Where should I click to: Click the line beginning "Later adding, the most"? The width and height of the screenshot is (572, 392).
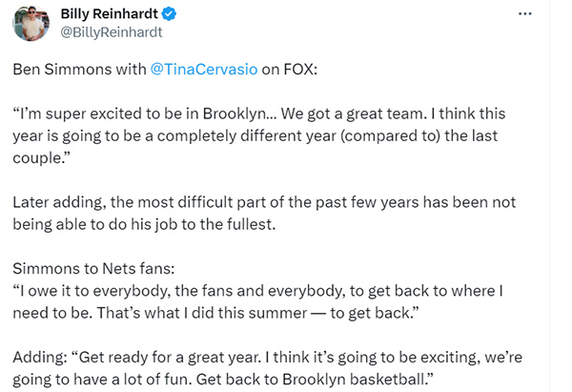tap(264, 202)
